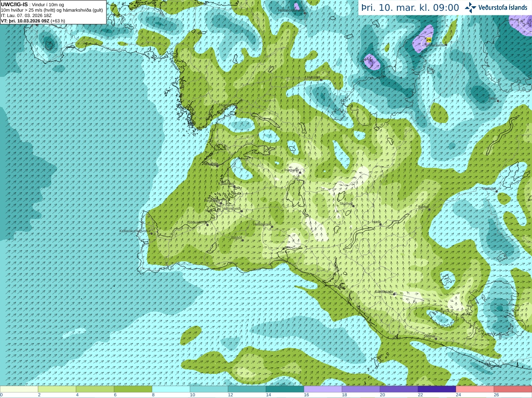The height and width of the screenshot is (398, 532).
Task: Click the date heading Þri. 10. mar. kl. 09:00
Action: 410,7
